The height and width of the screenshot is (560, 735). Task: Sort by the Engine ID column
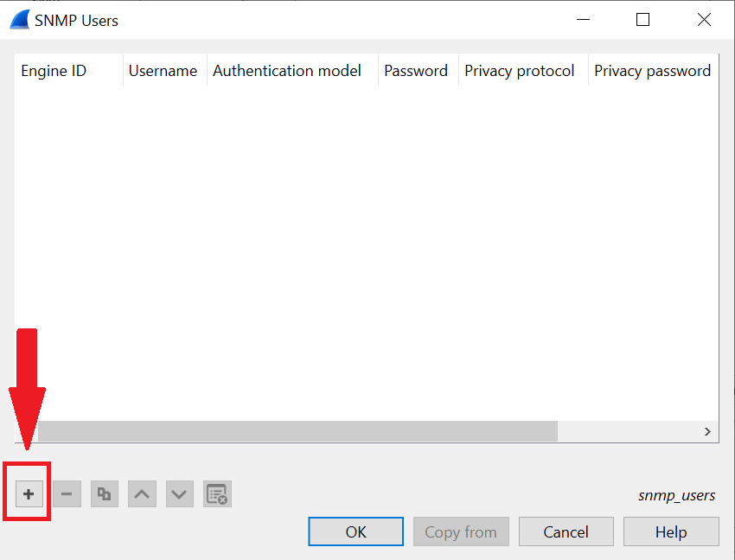click(54, 71)
